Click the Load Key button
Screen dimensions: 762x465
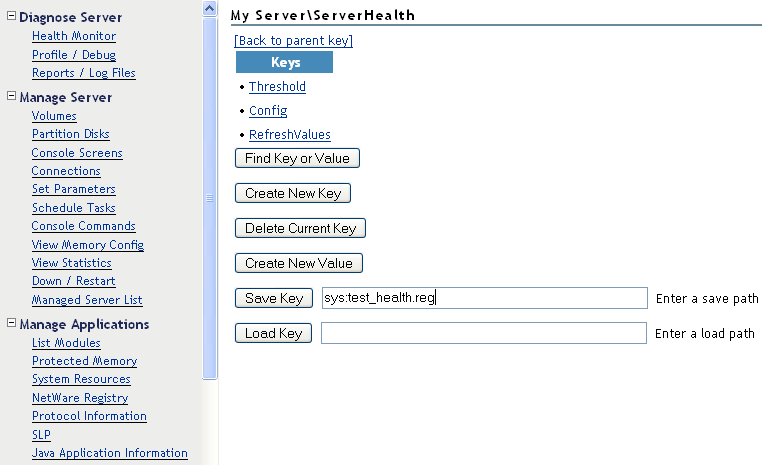click(x=273, y=333)
